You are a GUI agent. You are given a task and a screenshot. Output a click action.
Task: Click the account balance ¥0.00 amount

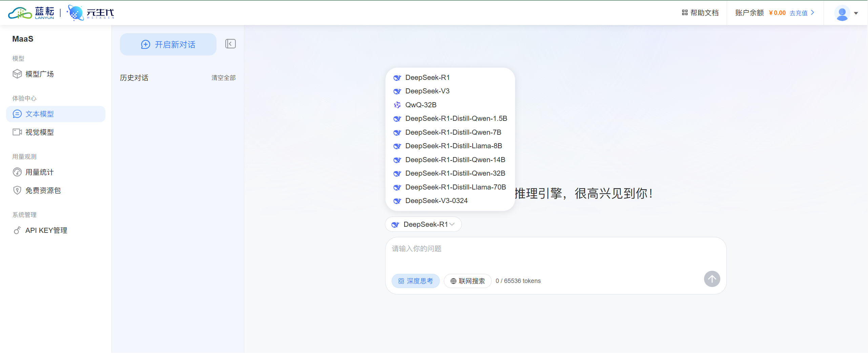tap(777, 13)
